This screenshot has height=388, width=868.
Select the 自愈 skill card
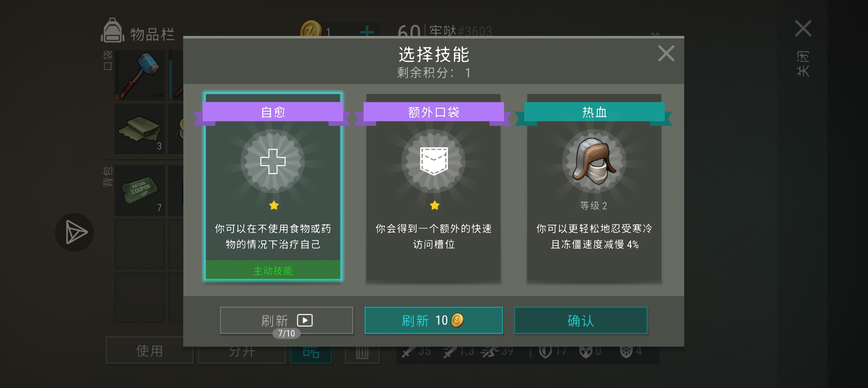pyautogui.click(x=273, y=187)
